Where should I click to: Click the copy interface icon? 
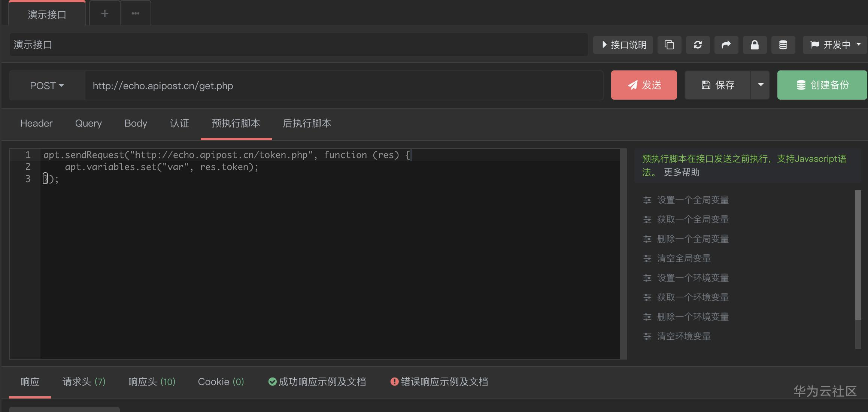pos(669,45)
